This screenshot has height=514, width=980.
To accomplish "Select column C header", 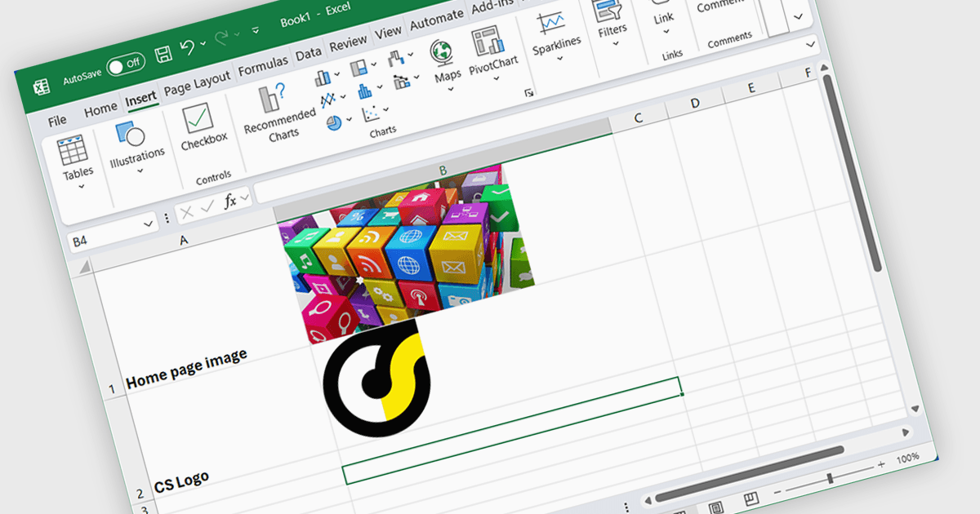I will coord(639,119).
